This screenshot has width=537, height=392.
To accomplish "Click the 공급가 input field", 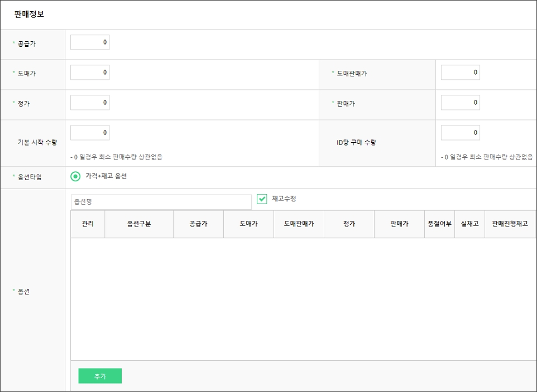I will click(x=90, y=42).
